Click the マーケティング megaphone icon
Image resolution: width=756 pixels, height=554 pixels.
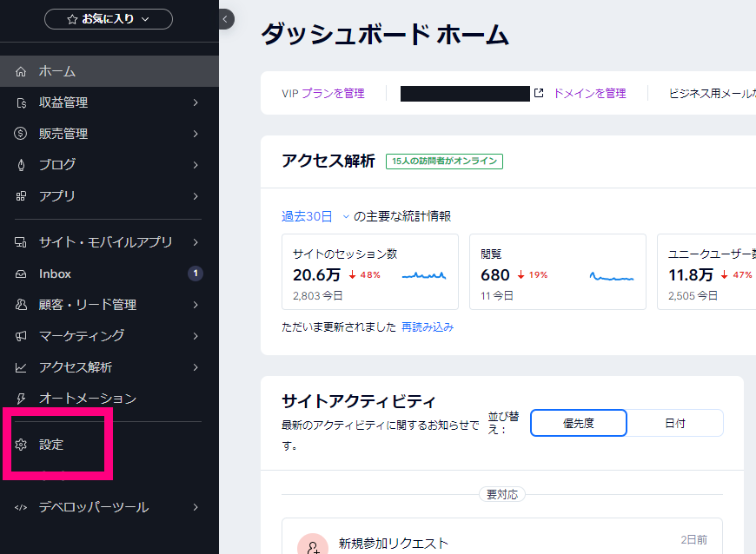tap(21, 336)
